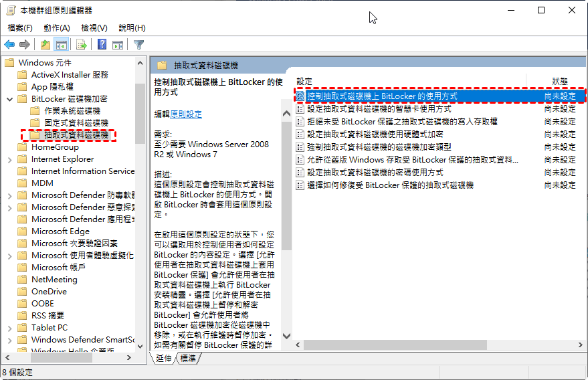Viewport: 588px width, 380px height.
Task: Expand the Internet Explorer node
Action: click(x=10, y=160)
